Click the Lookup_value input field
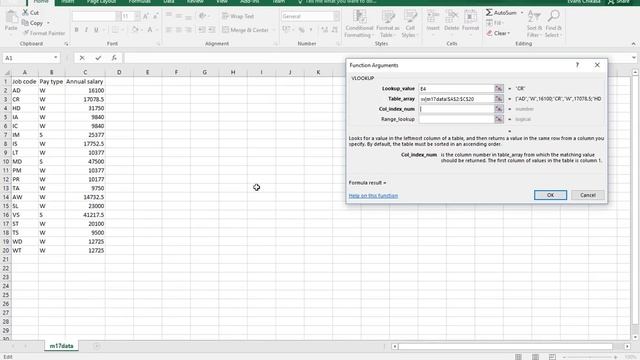The width and height of the screenshot is (640, 360). point(456,89)
